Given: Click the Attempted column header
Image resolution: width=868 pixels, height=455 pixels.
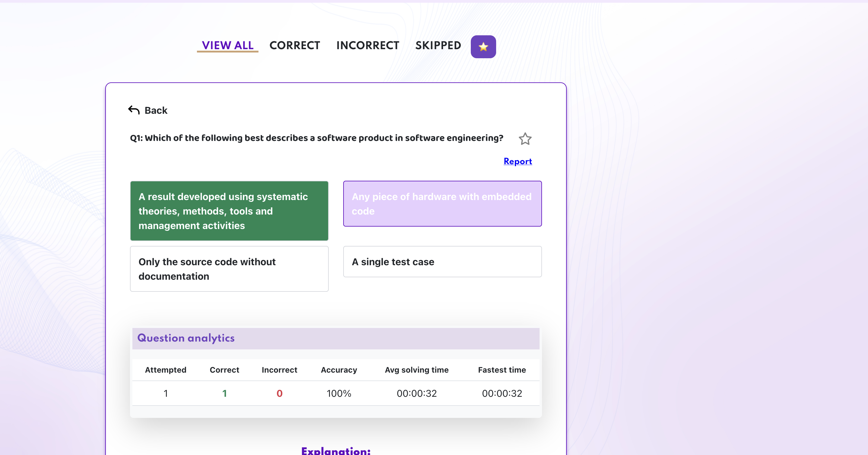Looking at the screenshot, I should (166, 370).
